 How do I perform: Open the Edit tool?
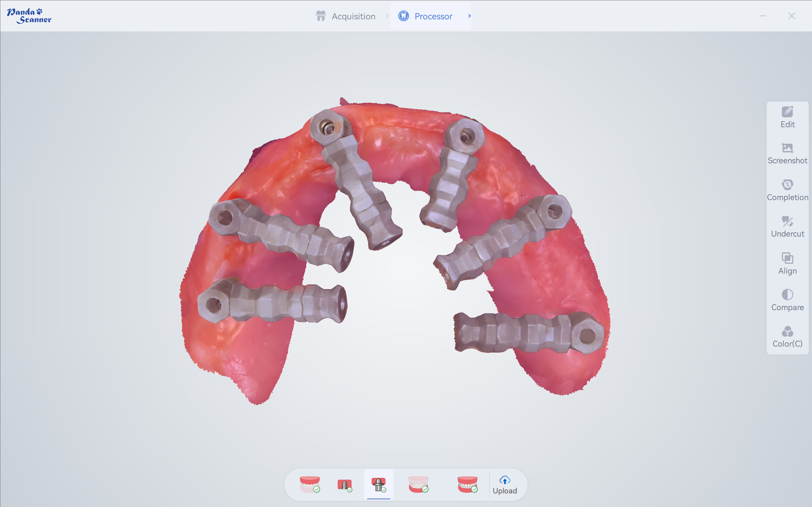tap(787, 117)
